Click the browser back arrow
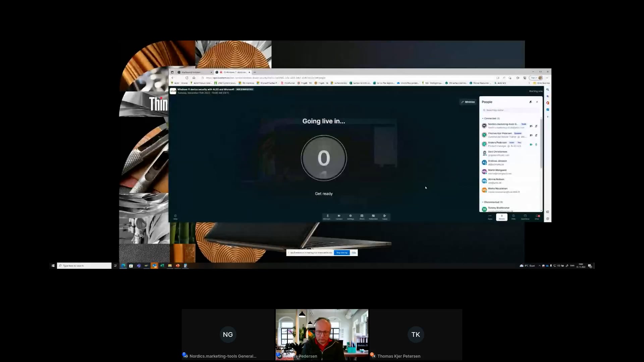The image size is (644, 362). (x=173, y=78)
